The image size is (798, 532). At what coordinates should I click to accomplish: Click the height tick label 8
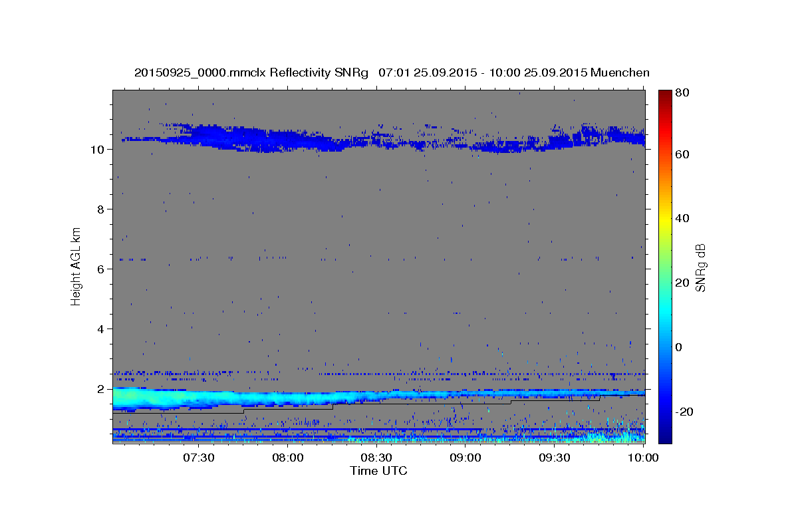coord(101,209)
